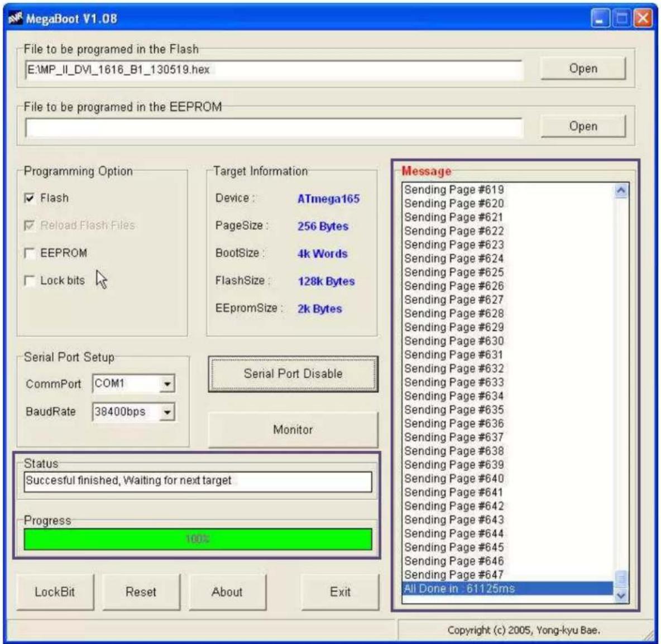
Task: Click Serial Port Disable button
Action: tap(293, 374)
